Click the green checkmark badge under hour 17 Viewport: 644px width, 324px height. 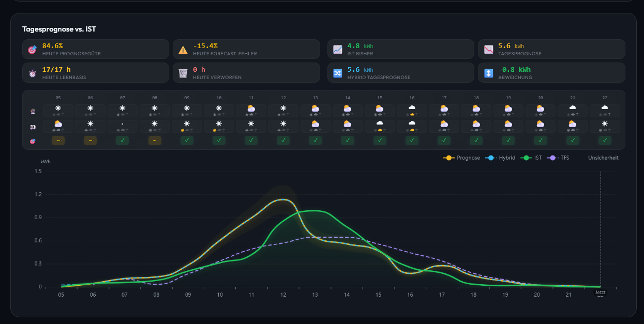coord(444,141)
